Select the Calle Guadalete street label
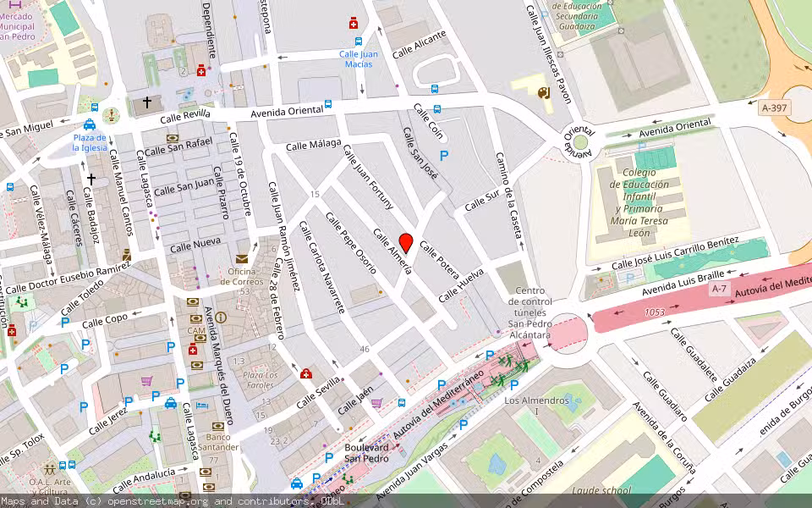 click(x=694, y=355)
